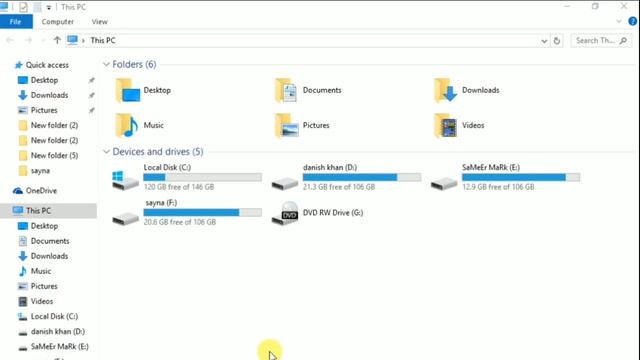Screen dimensions: 640x360
Task: Select Documents under This PC sidebar
Action: coord(44,241)
